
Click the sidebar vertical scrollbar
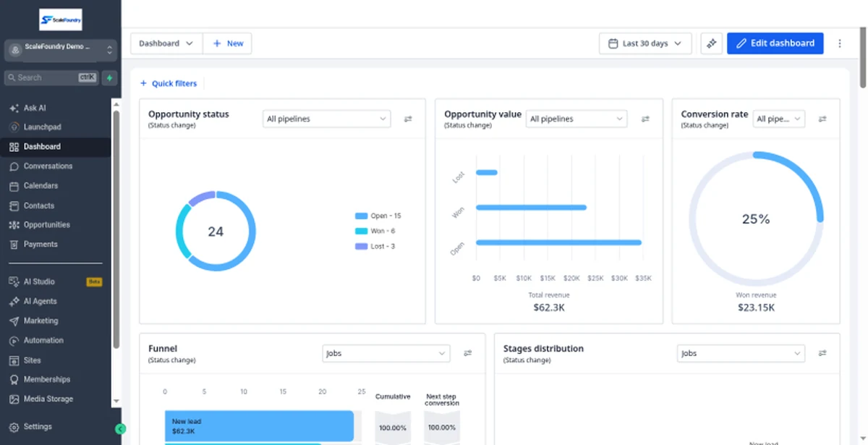click(116, 229)
